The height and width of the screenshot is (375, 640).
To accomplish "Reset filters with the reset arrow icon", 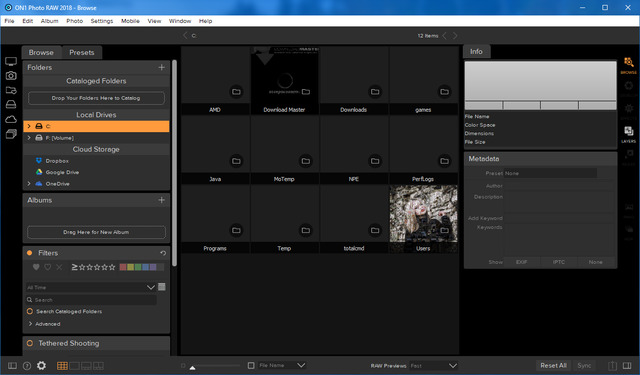I will [x=163, y=253].
